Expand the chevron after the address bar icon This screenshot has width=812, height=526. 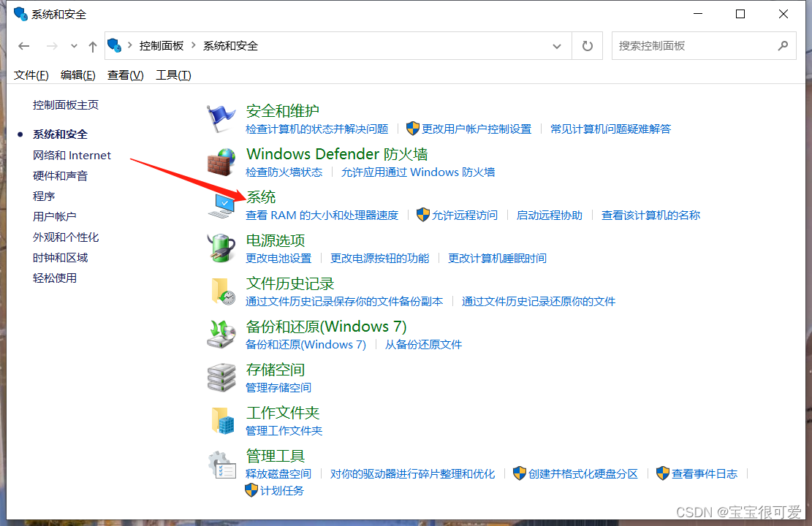tap(130, 45)
